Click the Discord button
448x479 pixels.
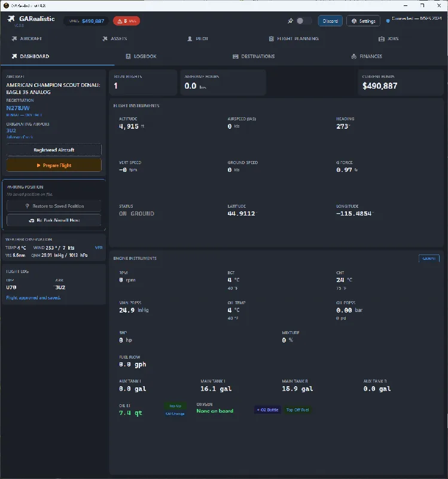(x=330, y=21)
